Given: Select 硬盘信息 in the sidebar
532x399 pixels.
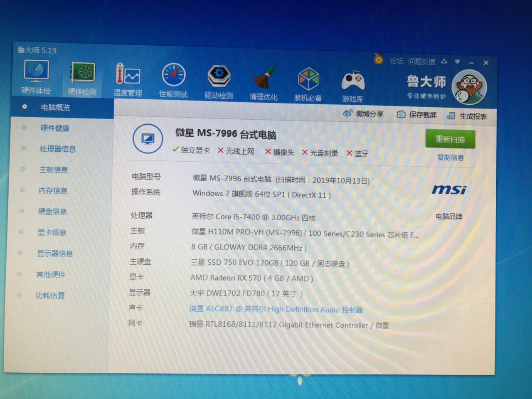Looking at the screenshot, I should click(x=52, y=211).
